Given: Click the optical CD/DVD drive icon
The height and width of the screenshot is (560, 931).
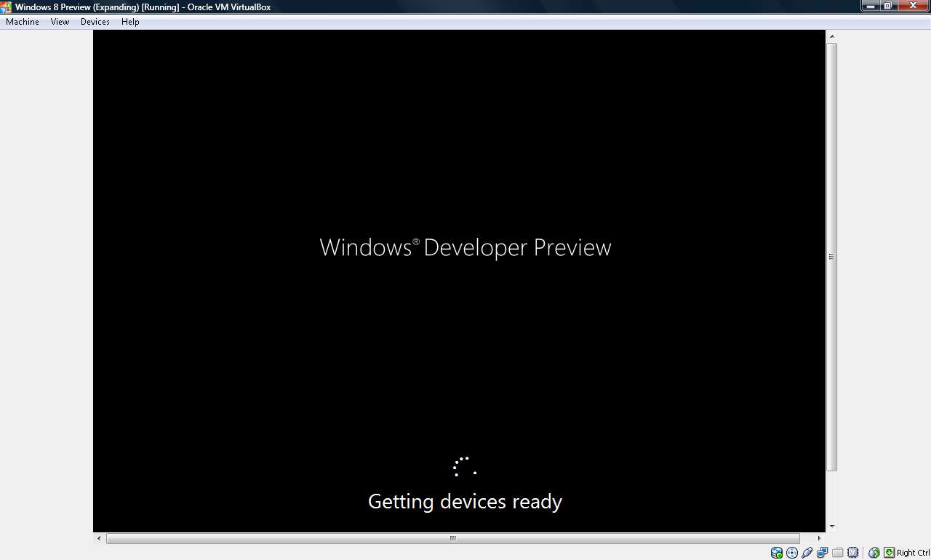Looking at the screenshot, I should click(x=792, y=553).
